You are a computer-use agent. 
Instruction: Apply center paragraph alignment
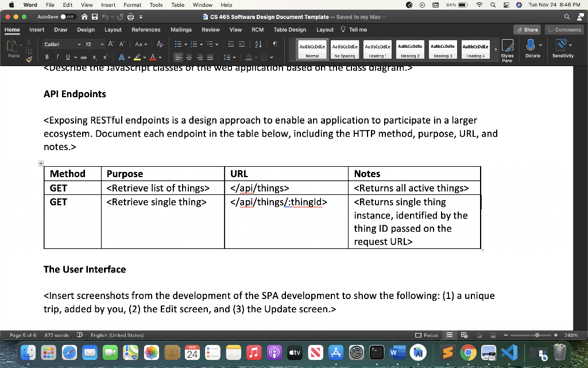click(x=188, y=57)
